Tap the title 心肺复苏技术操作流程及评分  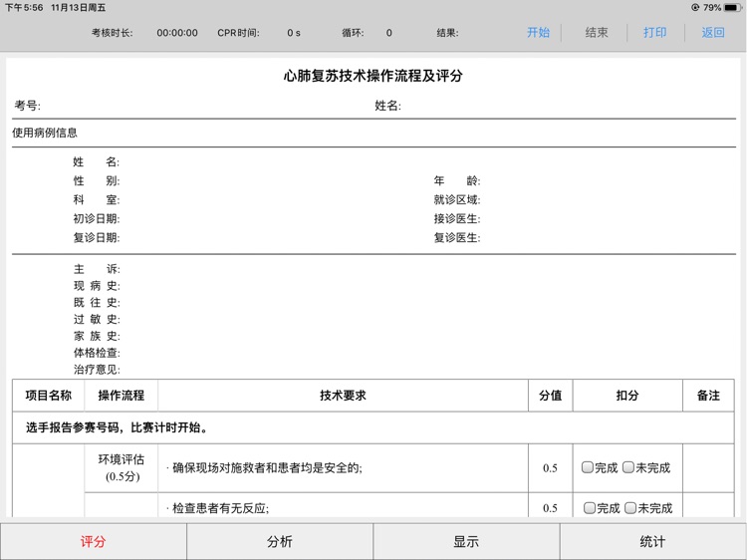tap(373, 76)
